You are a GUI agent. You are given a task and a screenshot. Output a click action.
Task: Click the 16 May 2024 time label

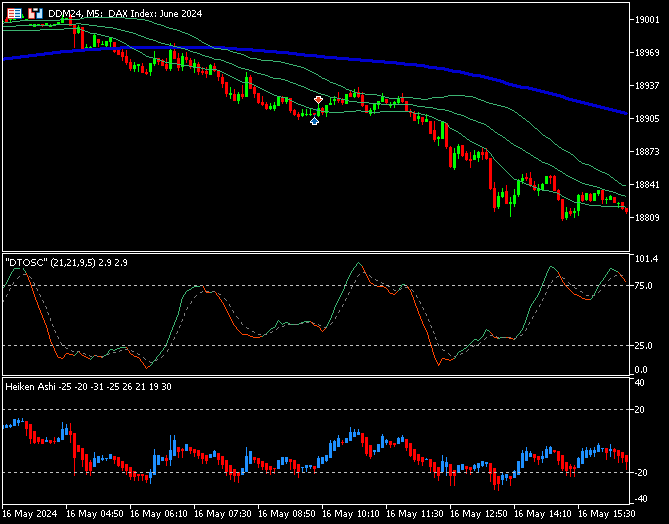point(29,514)
